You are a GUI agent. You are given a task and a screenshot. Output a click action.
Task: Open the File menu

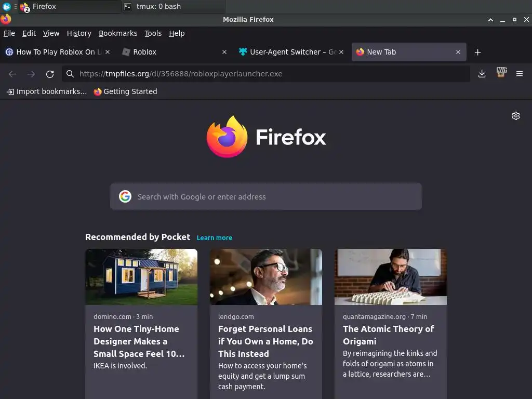(9, 33)
